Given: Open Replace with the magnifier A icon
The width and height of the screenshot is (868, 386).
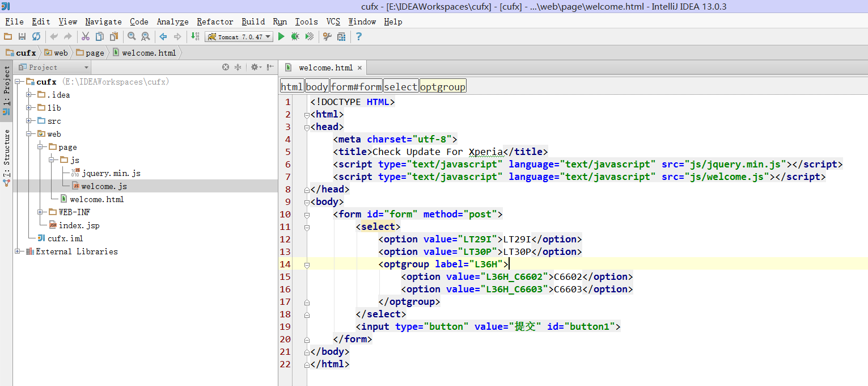Looking at the screenshot, I should pos(146,36).
